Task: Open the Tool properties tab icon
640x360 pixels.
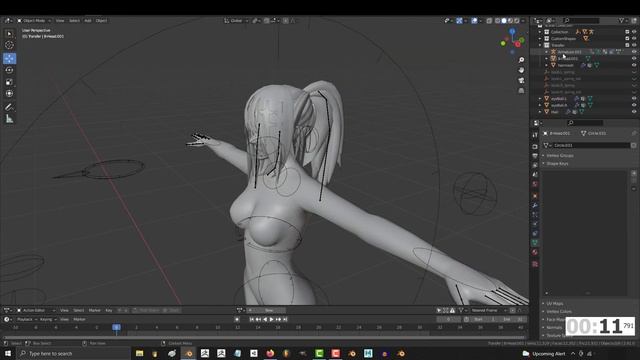Action: click(535, 135)
